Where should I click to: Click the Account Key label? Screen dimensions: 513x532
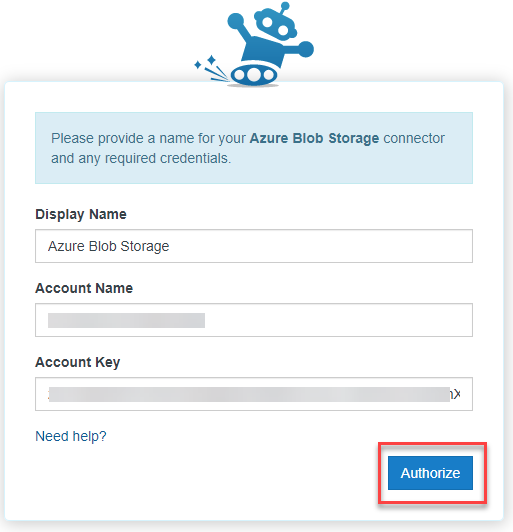click(78, 362)
